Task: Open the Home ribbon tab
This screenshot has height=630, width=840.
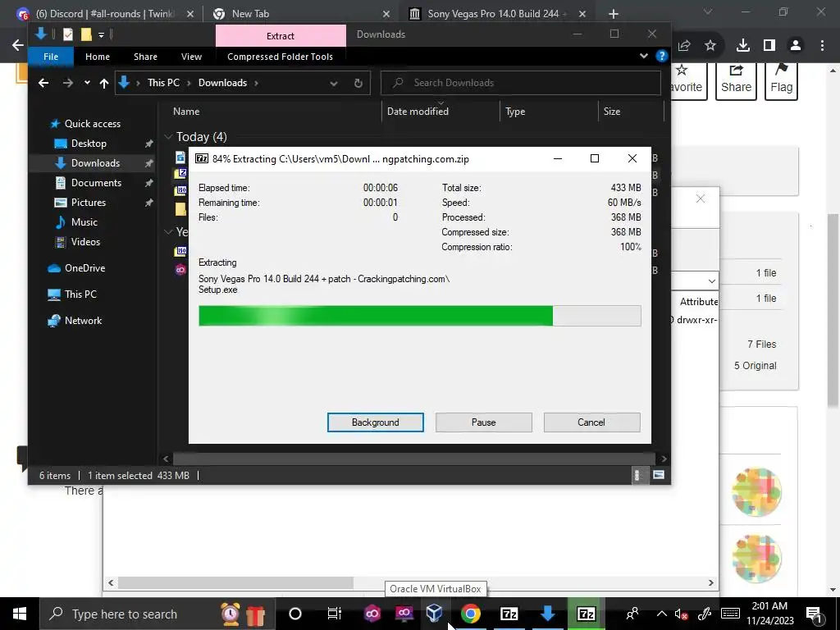Action: click(98, 57)
